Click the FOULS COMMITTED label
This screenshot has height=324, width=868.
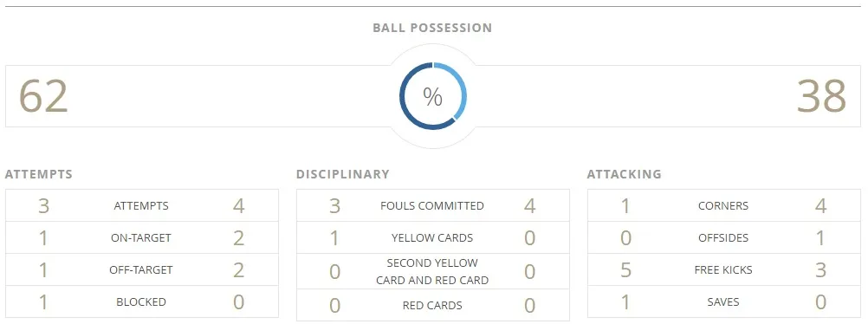click(x=432, y=206)
